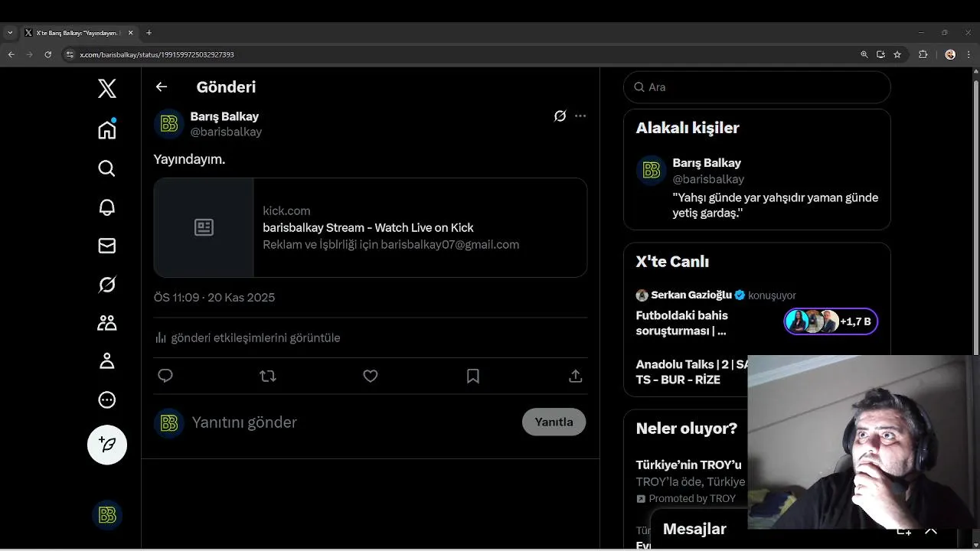
Task: Open Anadolu Talks live space
Action: [691, 372]
